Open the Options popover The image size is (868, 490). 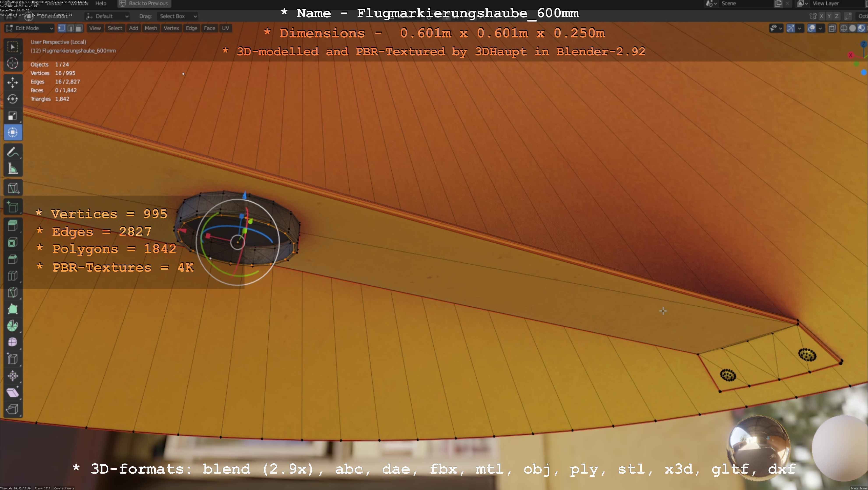862,16
